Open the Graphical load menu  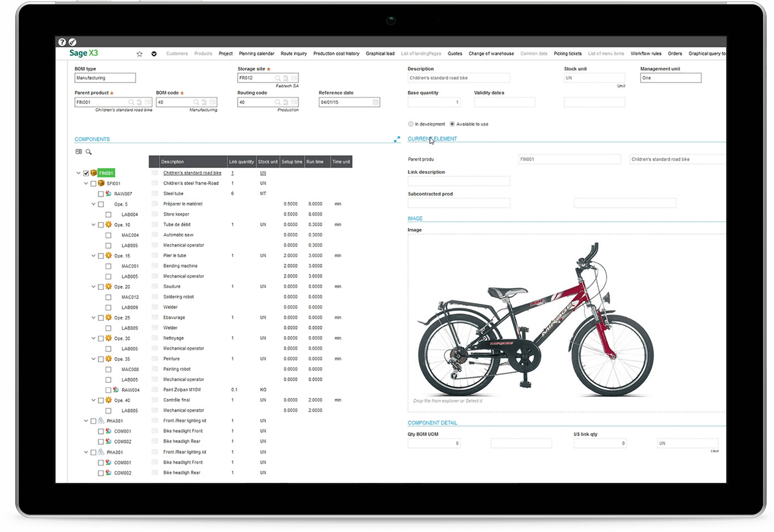click(380, 54)
